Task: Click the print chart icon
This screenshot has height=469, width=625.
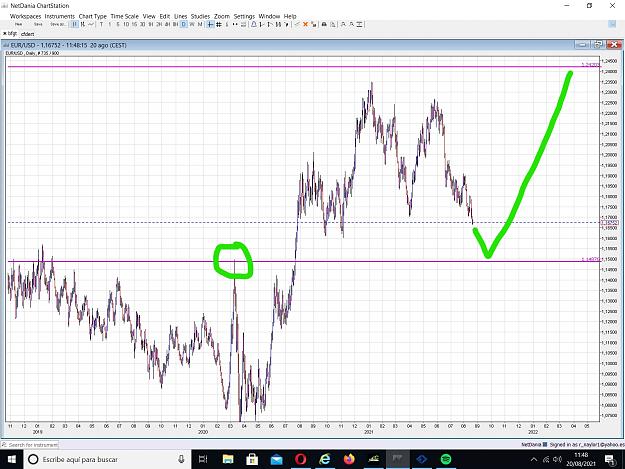Action: tap(324, 24)
